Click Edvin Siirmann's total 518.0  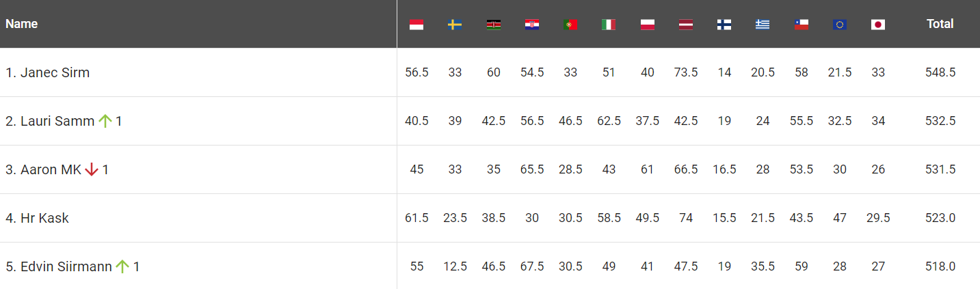click(941, 266)
